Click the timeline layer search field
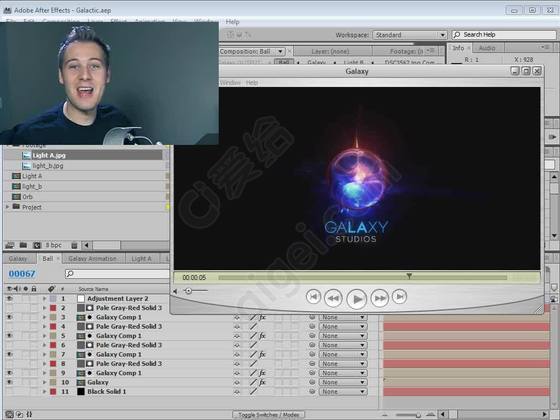 tap(117, 274)
